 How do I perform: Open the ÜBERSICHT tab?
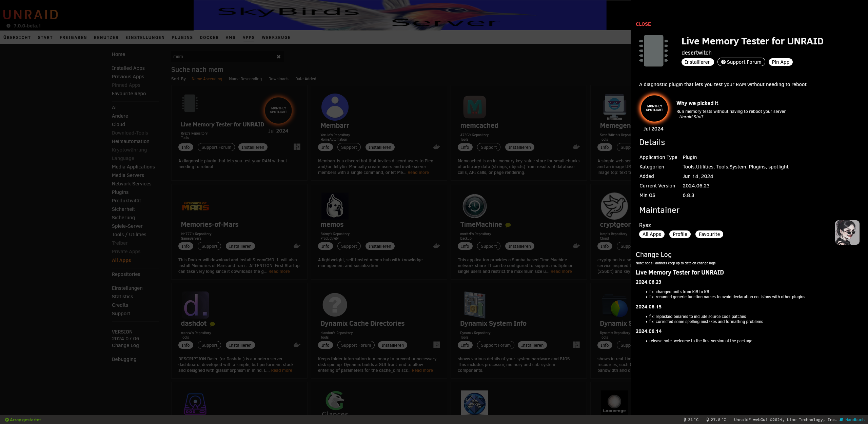(17, 38)
